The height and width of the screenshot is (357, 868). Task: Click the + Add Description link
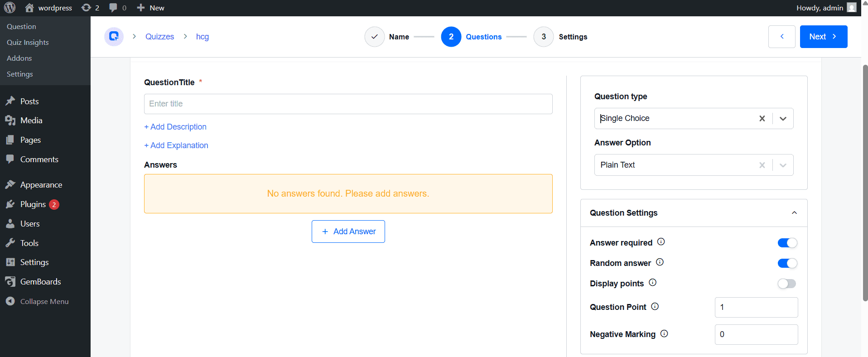tap(175, 127)
